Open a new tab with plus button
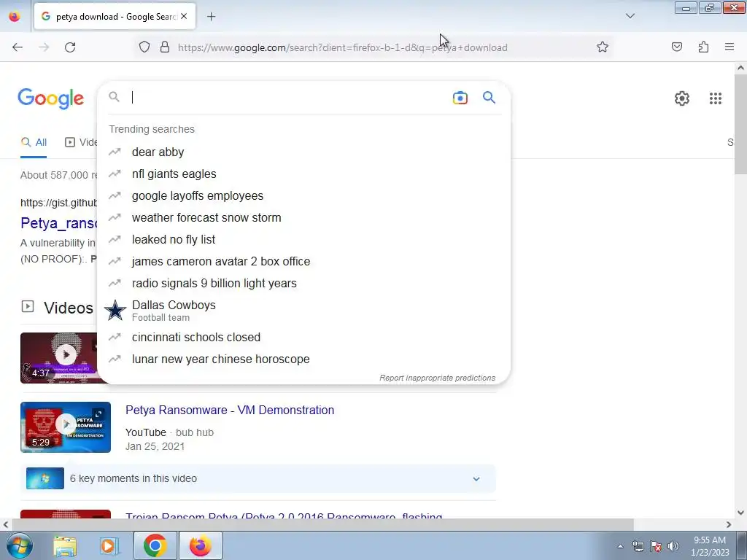747x560 pixels. pyautogui.click(x=211, y=17)
